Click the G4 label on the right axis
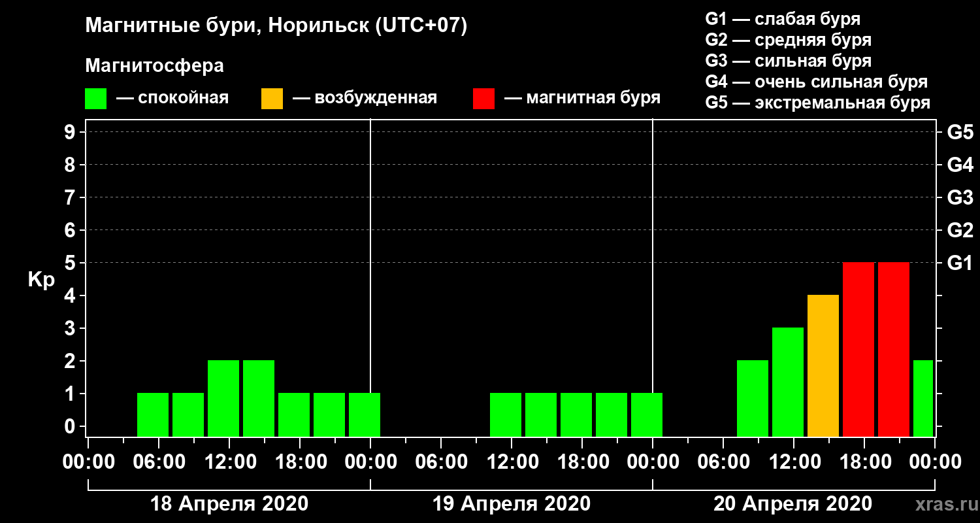The width and height of the screenshot is (980, 523). [960, 165]
